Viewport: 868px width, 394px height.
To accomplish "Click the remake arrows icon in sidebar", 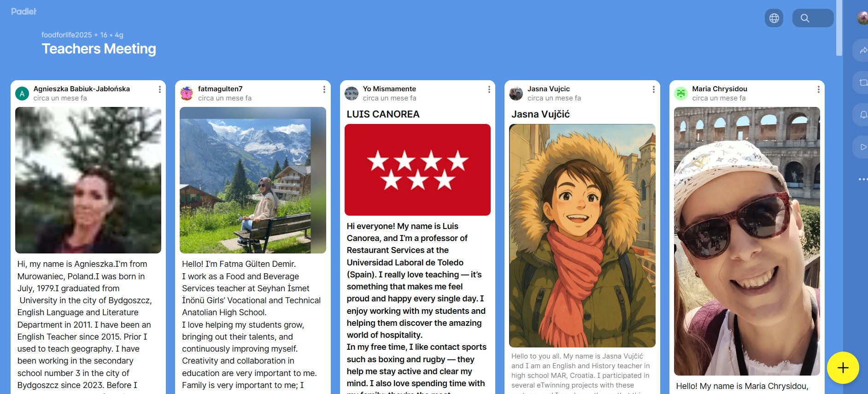I will point(863,82).
